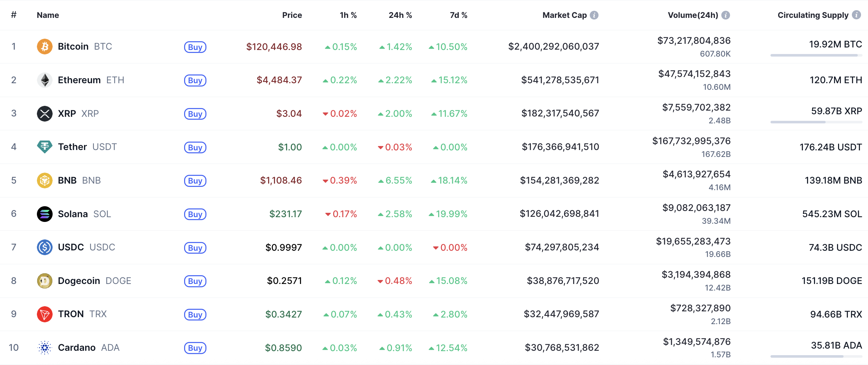Sort by the Name column header
This screenshot has height=365, width=868.
[x=48, y=15]
